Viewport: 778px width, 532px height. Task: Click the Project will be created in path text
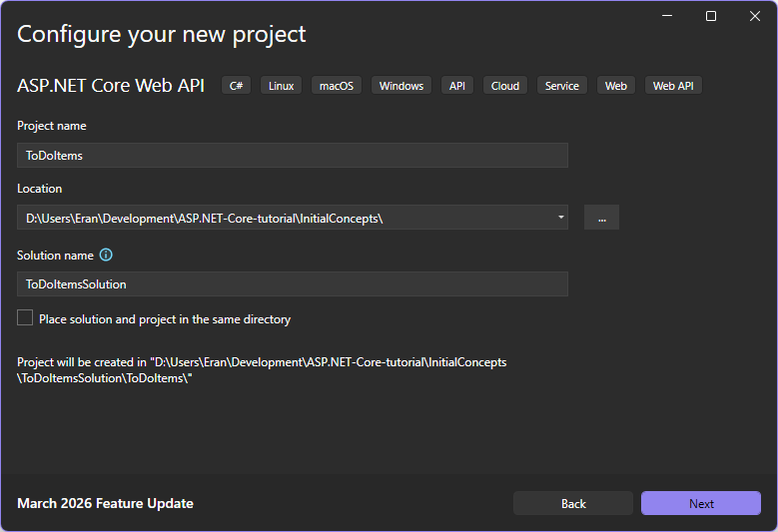click(262, 370)
